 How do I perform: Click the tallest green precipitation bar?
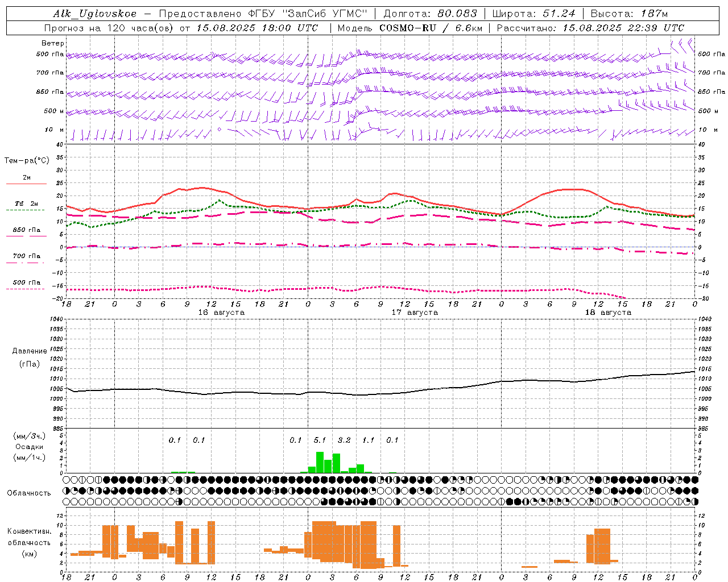tap(320, 463)
